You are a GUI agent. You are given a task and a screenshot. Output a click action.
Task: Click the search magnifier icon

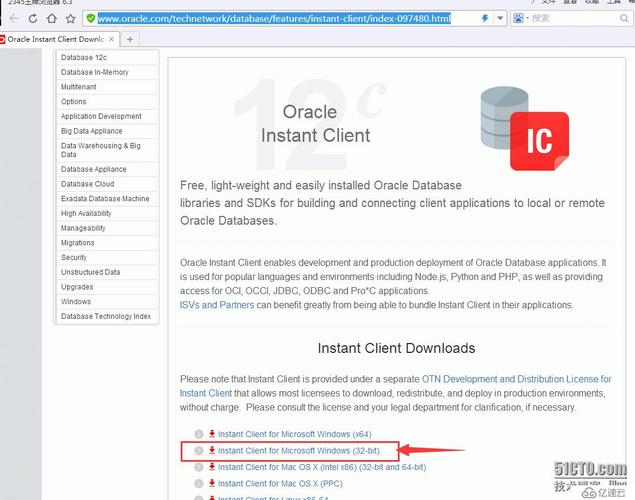[x=624, y=18]
